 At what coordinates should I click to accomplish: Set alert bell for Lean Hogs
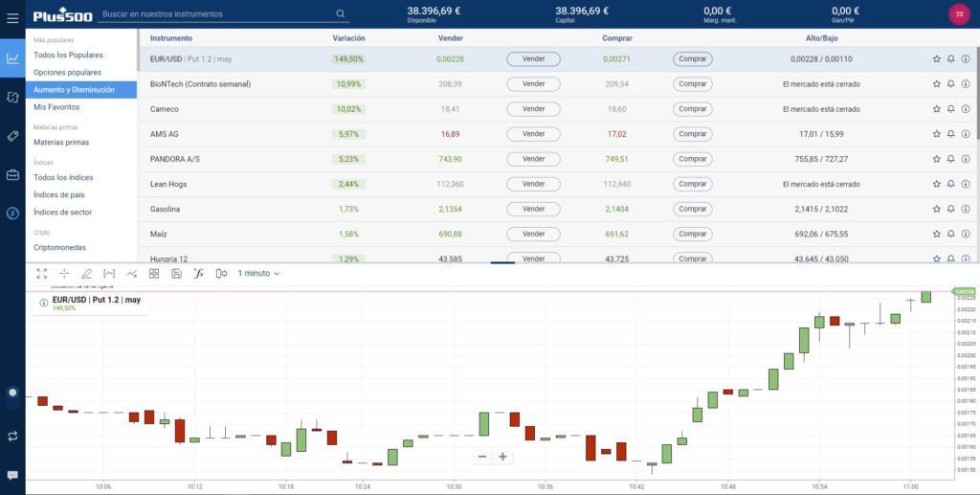point(950,184)
